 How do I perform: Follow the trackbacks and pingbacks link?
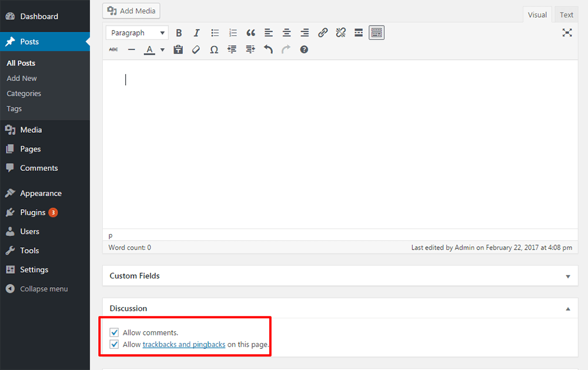[184, 344]
